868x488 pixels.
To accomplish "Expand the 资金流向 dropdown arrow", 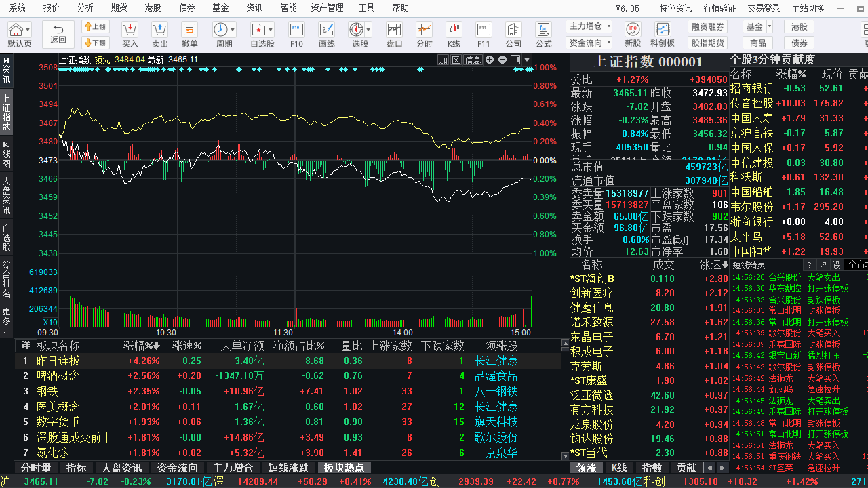I will [608, 43].
